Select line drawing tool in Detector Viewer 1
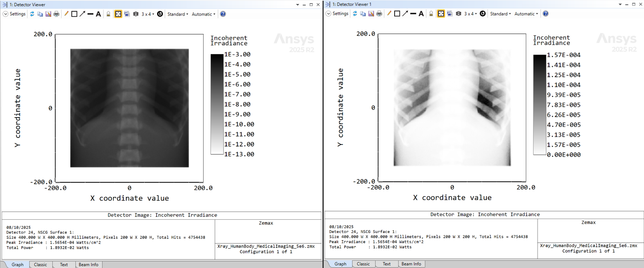The image size is (644, 268). click(x=413, y=14)
